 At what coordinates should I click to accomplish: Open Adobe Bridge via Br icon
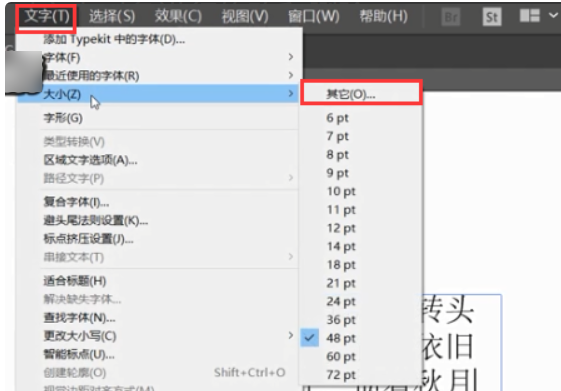click(x=450, y=17)
